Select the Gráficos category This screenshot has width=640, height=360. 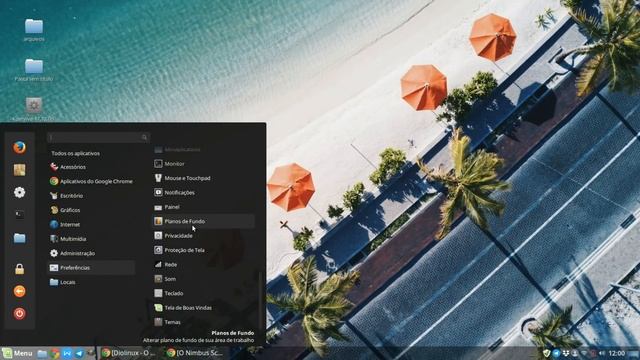pyautogui.click(x=91, y=210)
